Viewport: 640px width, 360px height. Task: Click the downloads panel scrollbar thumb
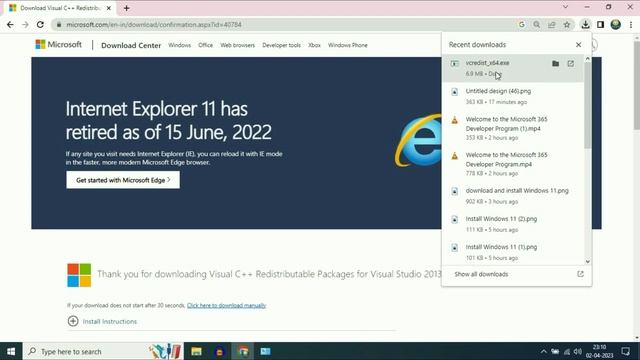click(588, 105)
